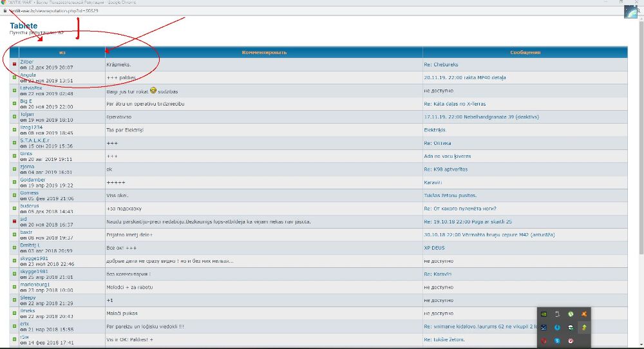Screen dimensions: 644x349
Task: Open 'Ada no vācu ķiveres' message link
Action: coord(448,156)
